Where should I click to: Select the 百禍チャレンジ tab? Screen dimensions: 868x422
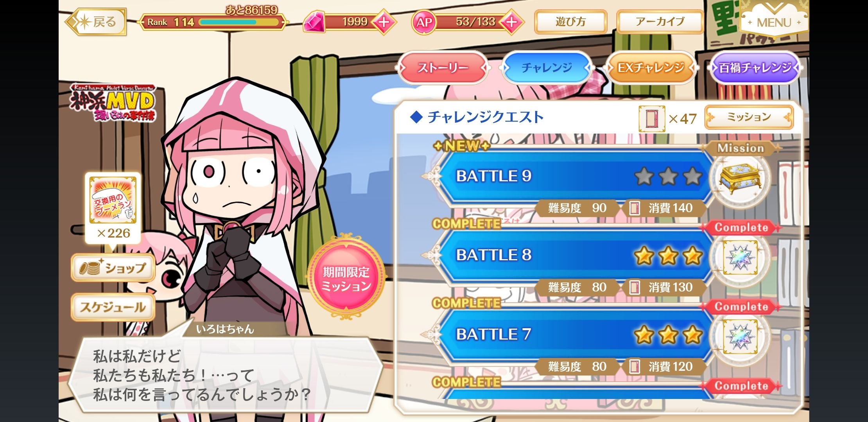coord(755,68)
